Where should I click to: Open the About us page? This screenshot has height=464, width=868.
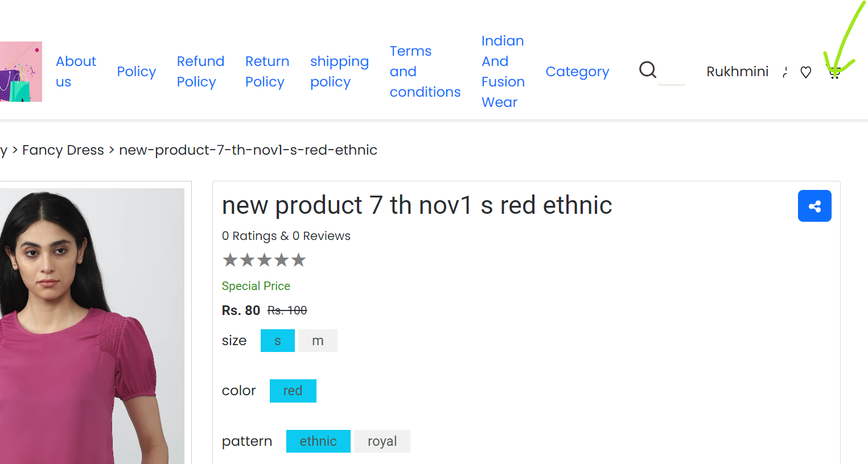(76, 72)
